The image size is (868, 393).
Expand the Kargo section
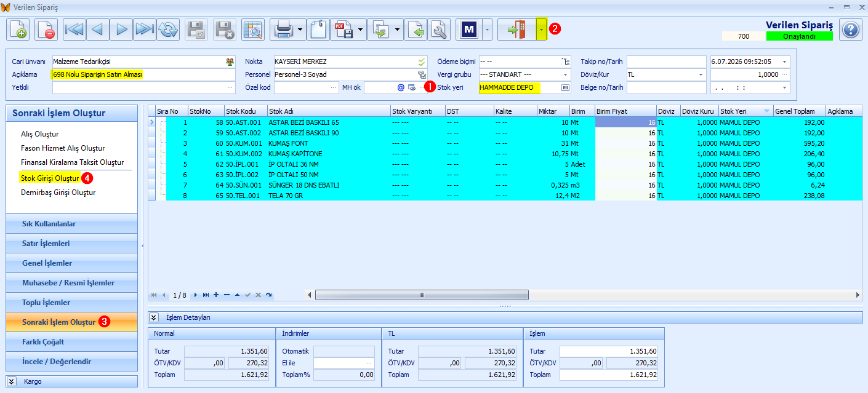tap(12, 381)
